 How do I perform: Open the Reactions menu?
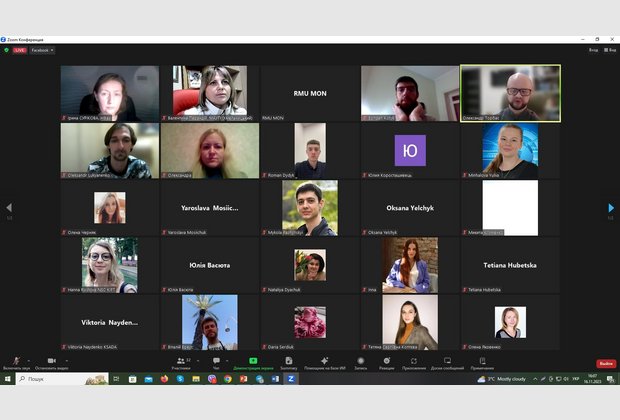[386, 363]
